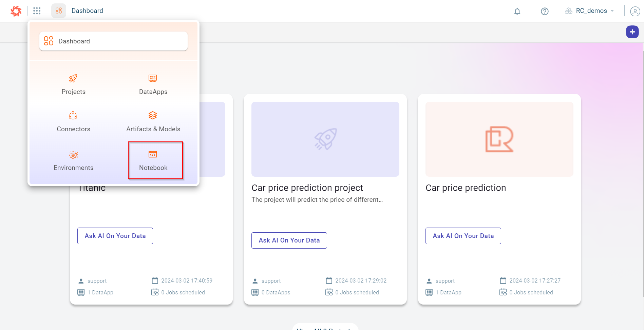Select Dashboard entry in popup menu
This screenshot has width=644, height=330.
tap(113, 41)
